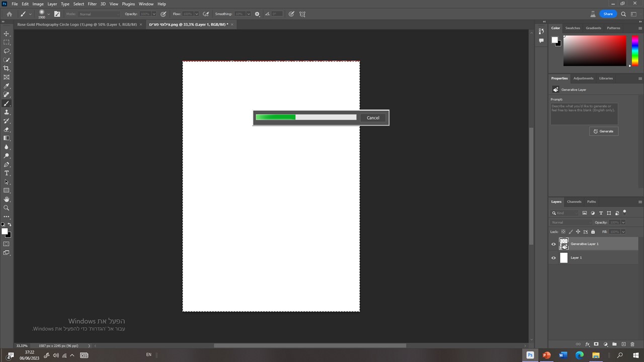This screenshot has width=644, height=362.
Task: Pick a color in the color field
Action: (595, 50)
